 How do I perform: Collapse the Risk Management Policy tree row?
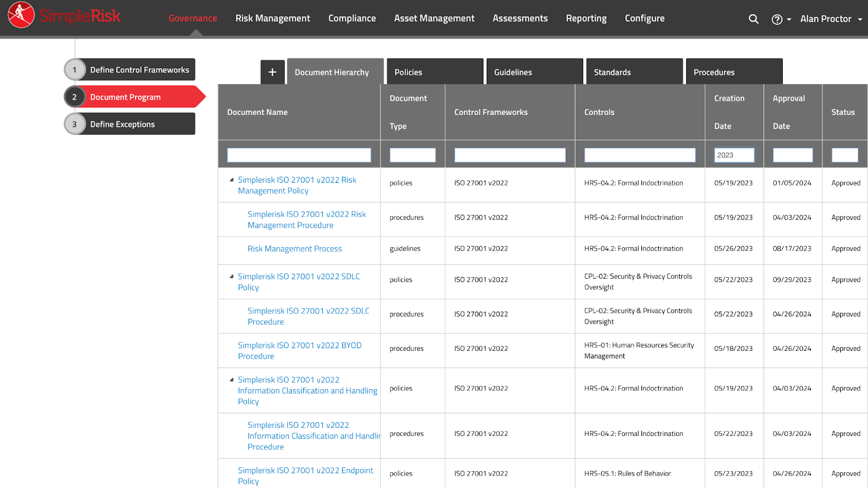point(232,180)
